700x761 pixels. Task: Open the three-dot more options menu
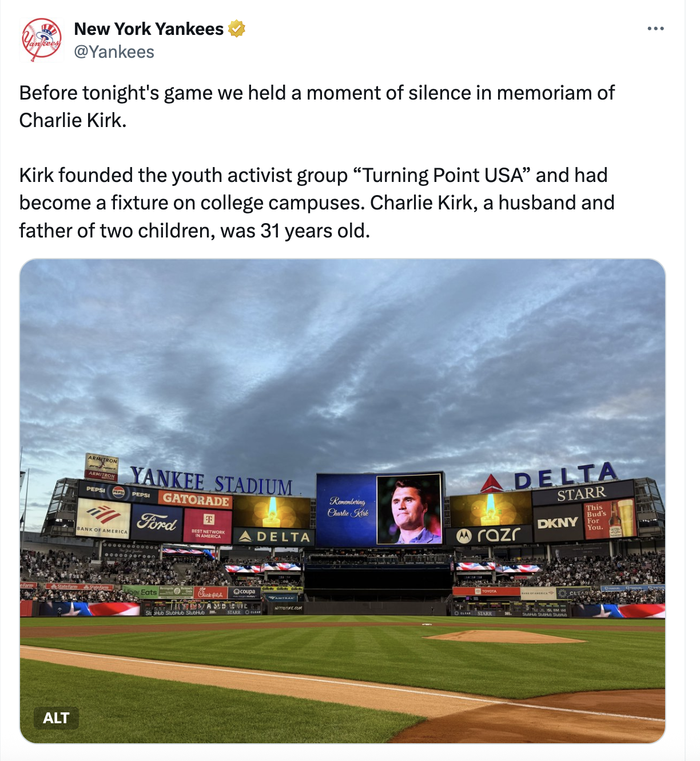[x=655, y=29]
